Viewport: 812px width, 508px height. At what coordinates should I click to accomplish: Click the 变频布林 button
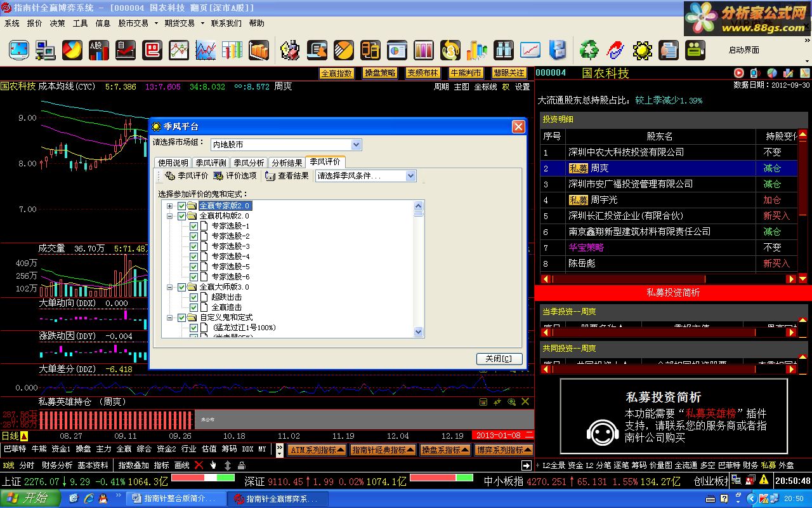pyautogui.click(x=423, y=73)
